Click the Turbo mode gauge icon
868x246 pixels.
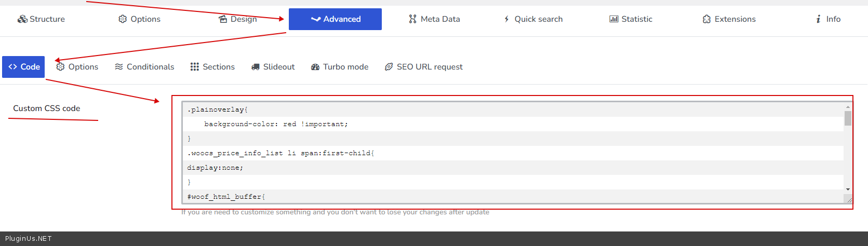(315, 67)
